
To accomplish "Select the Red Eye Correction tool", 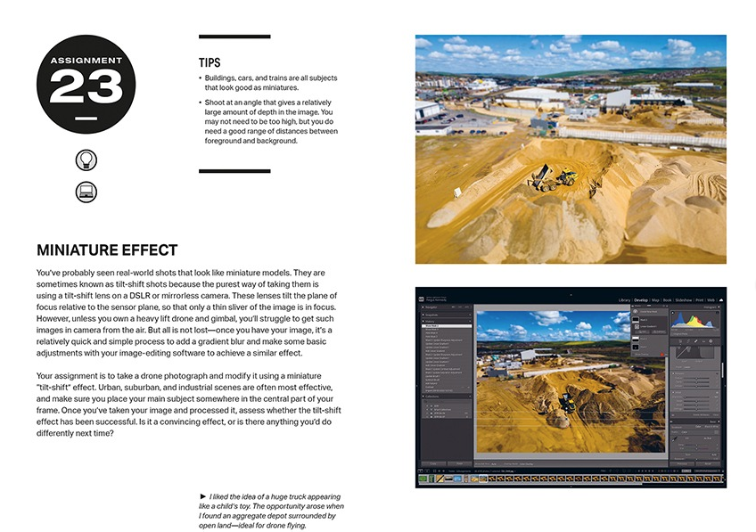I will coord(703,341).
